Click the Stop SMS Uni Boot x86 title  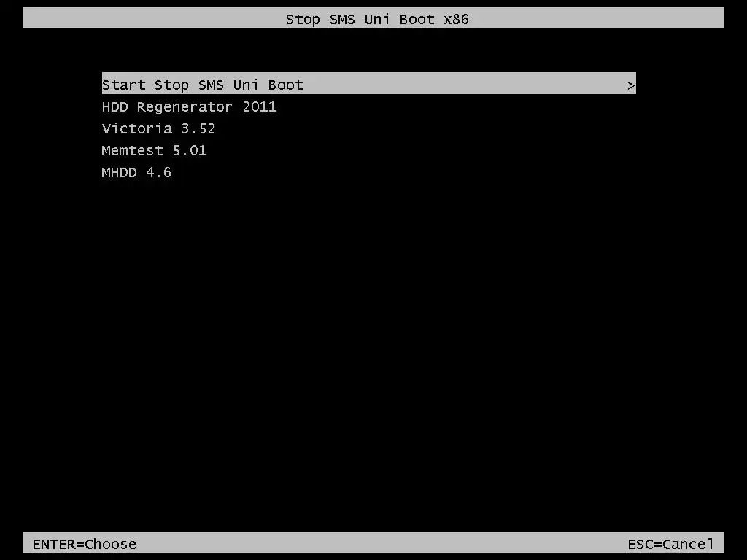tap(377, 19)
